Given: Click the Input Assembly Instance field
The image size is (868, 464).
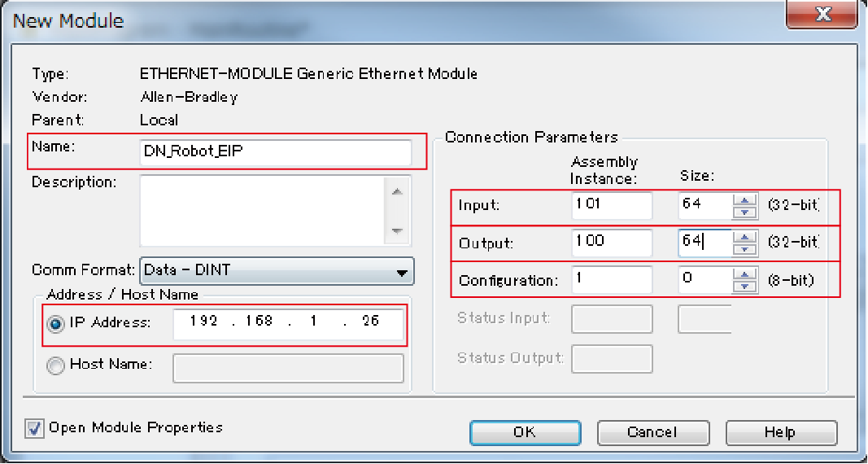Looking at the screenshot, I should 612,205.
